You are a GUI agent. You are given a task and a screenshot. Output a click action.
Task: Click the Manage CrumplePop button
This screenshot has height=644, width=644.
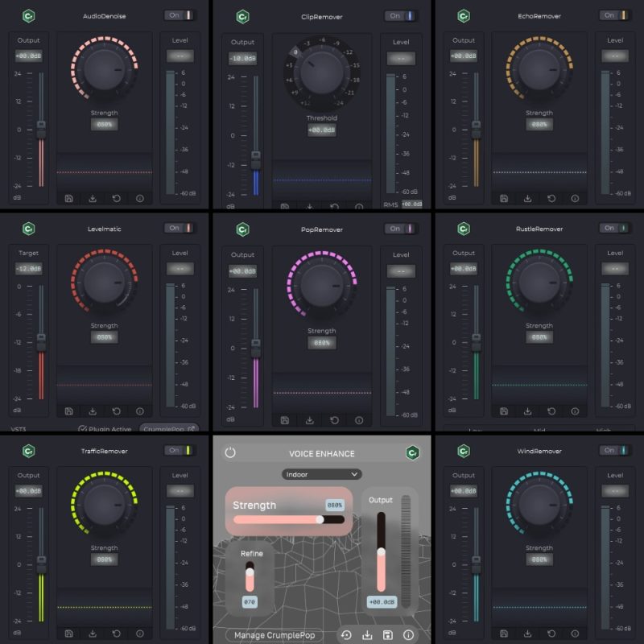coord(274,635)
